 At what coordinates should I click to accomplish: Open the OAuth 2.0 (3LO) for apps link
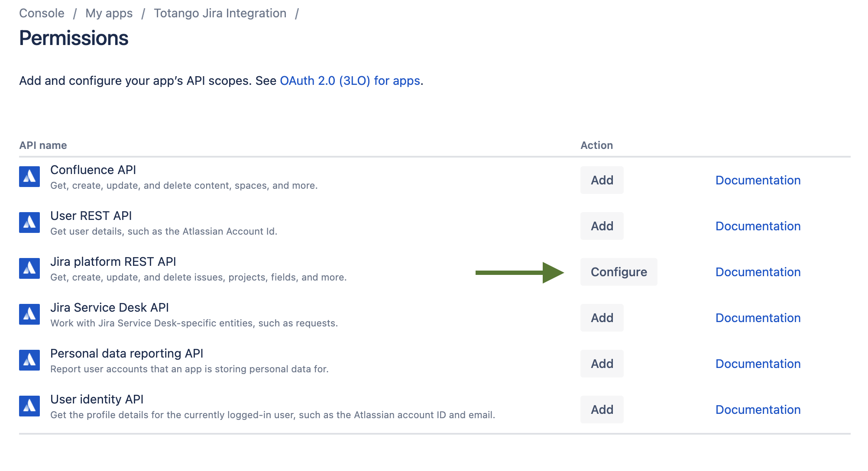click(x=350, y=81)
